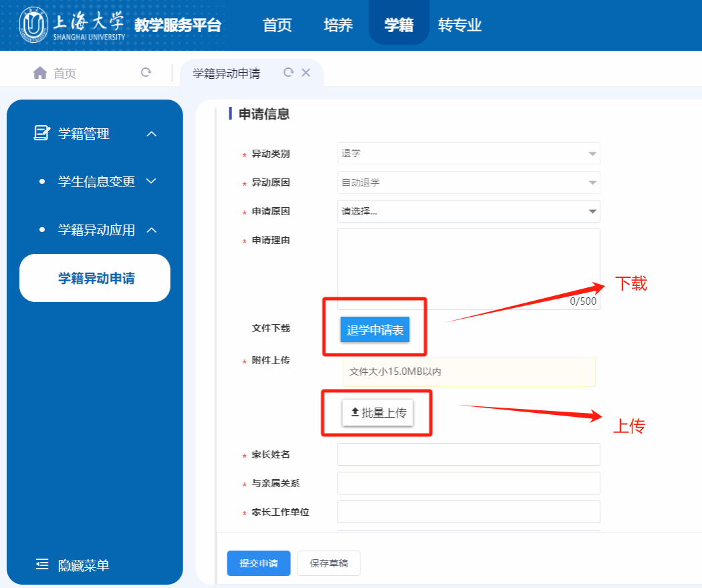The height and width of the screenshot is (588, 702).
Task: Click the 批量上传 upload button
Action: click(378, 413)
